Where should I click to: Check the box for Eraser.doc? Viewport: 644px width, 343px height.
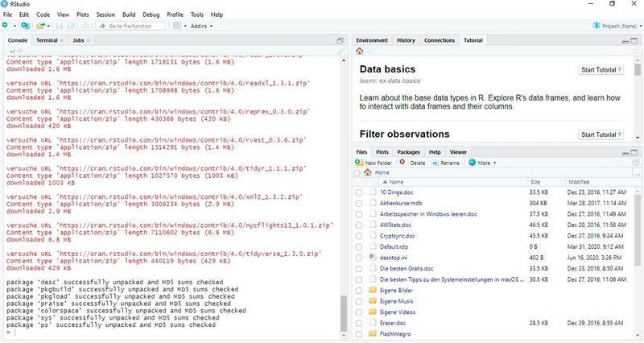click(359, 324)
